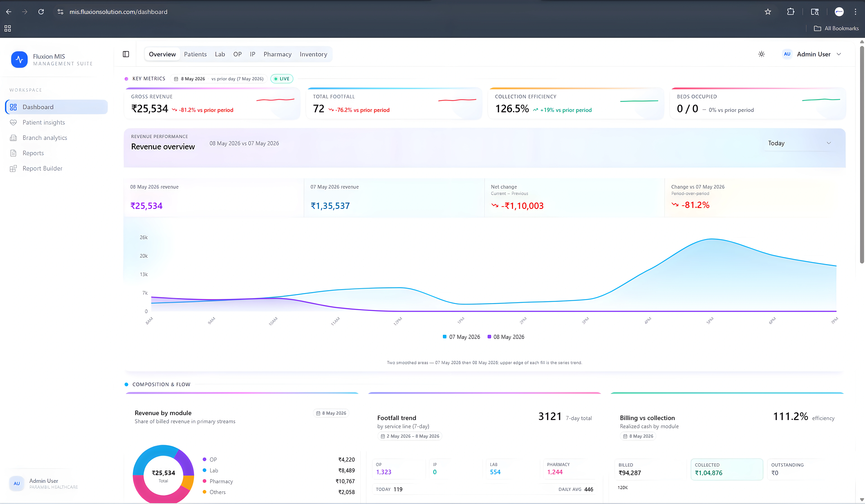This screenshot has width=865, height=504.
Task: Open site information icon in address bar
Action: click(x=60, y=12)
